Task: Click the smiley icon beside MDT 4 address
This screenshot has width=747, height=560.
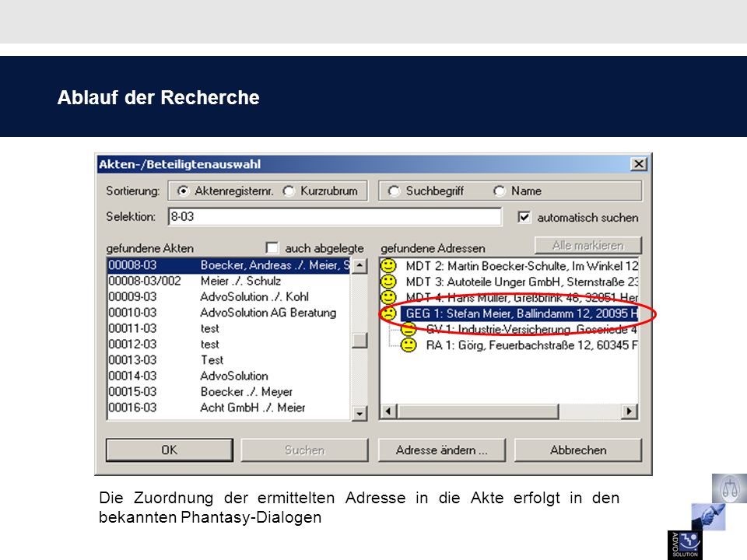Action: [x=388, y=297]
